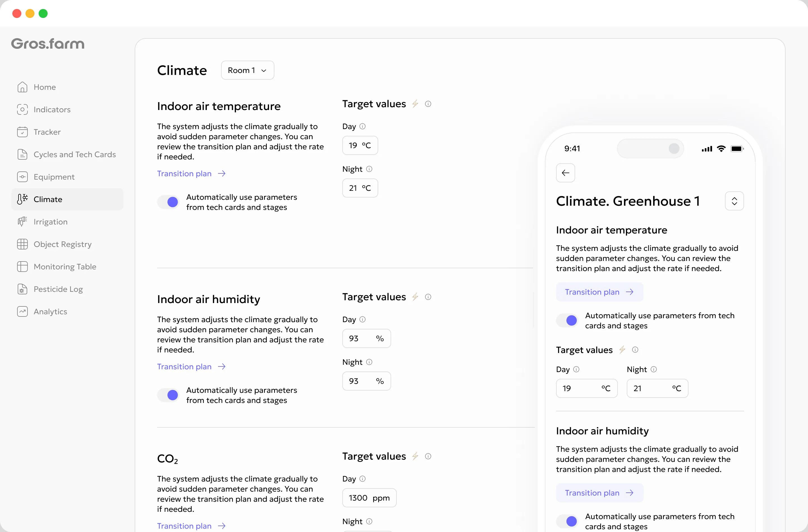Disable auto parameters toggle in mobile temperature section
808x532 pixels.
pyautogui.click(x=567, y=320)
